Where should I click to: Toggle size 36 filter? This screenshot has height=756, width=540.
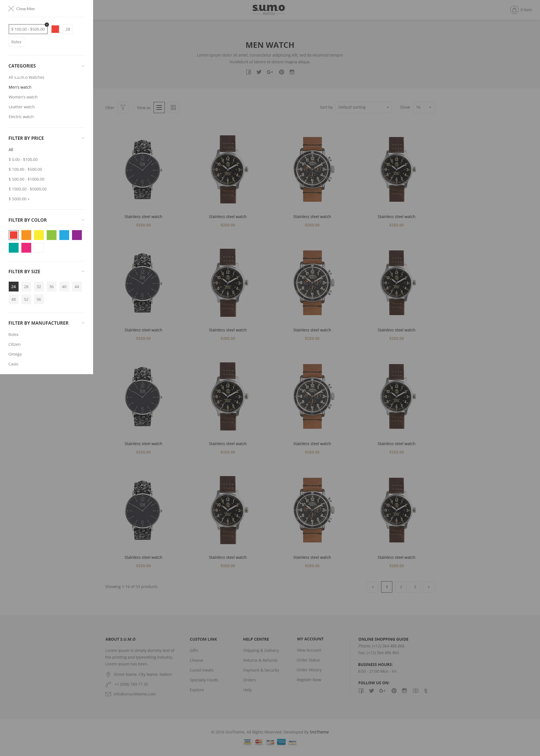coord(51,287)
